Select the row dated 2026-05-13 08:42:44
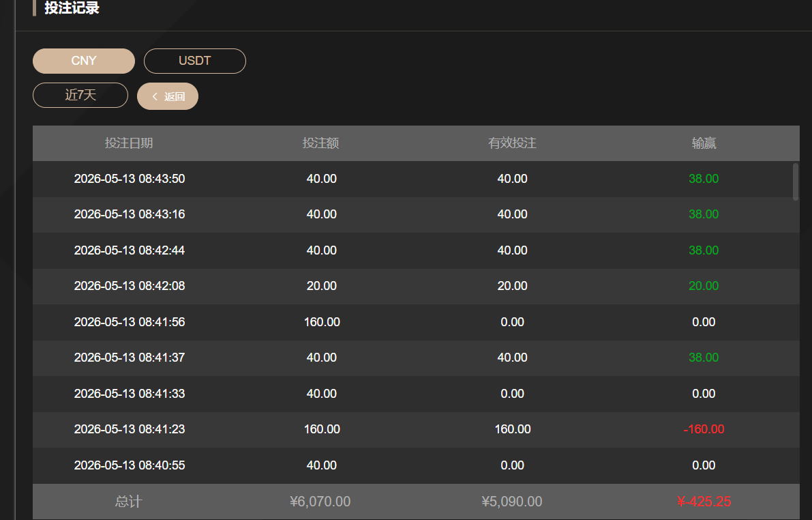812x520 pixels. pos(416,250)
